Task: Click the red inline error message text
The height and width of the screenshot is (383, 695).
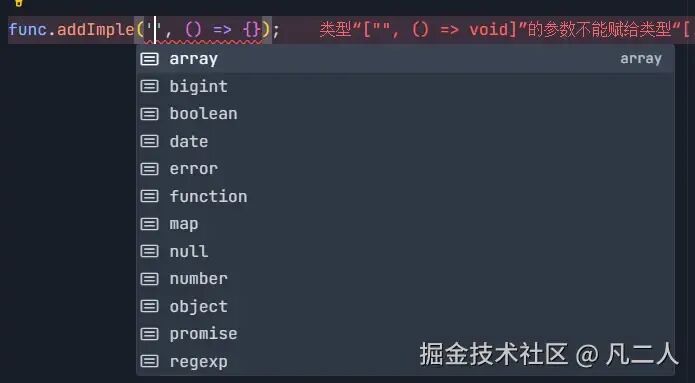Action: (x=504, y=30)
